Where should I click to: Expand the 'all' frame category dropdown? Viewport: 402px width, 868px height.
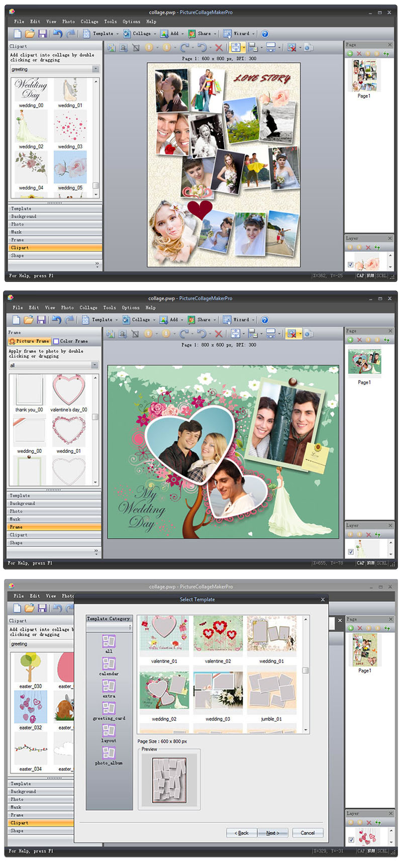click(94, 365)
